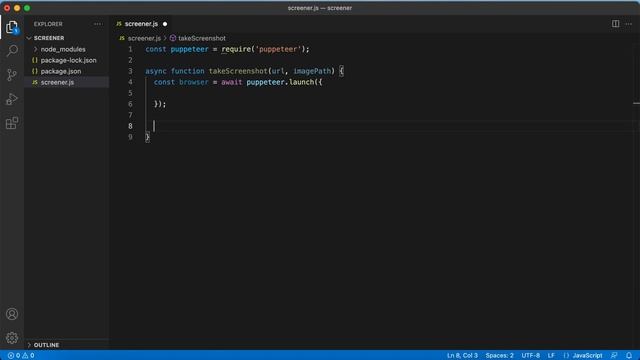Open the Explorer view in activity bar
Viewport: 640px width, 360px height.
click(x=12, y=27)
